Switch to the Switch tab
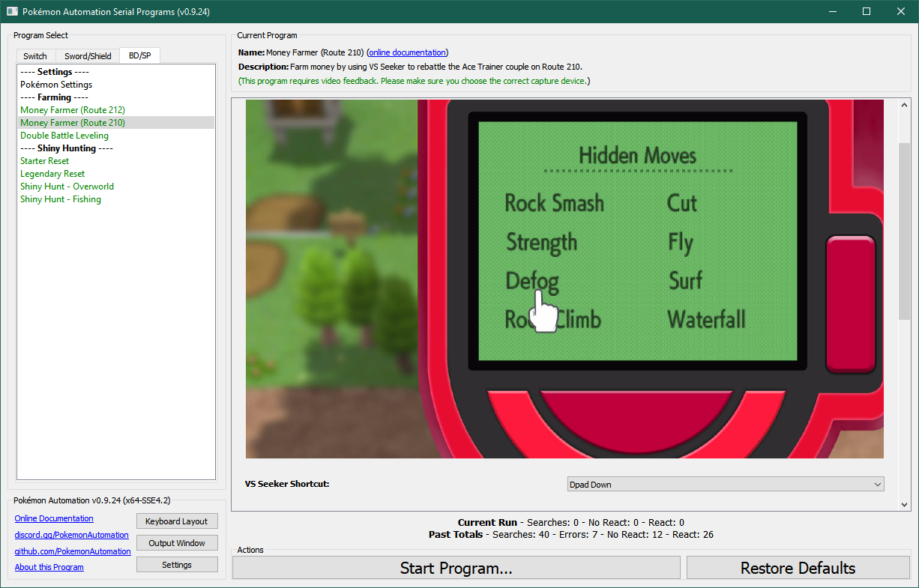Screen dimensions: 919x588 pos(35,56)
